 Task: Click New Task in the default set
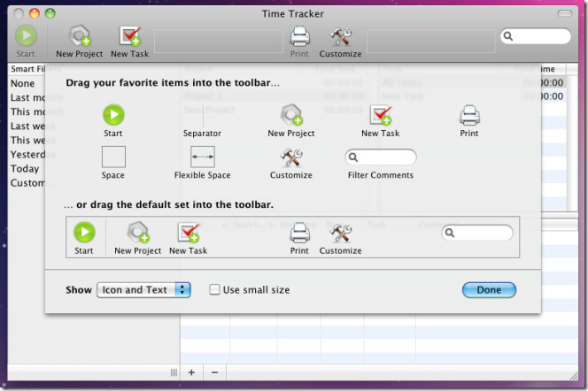(189, 238)
